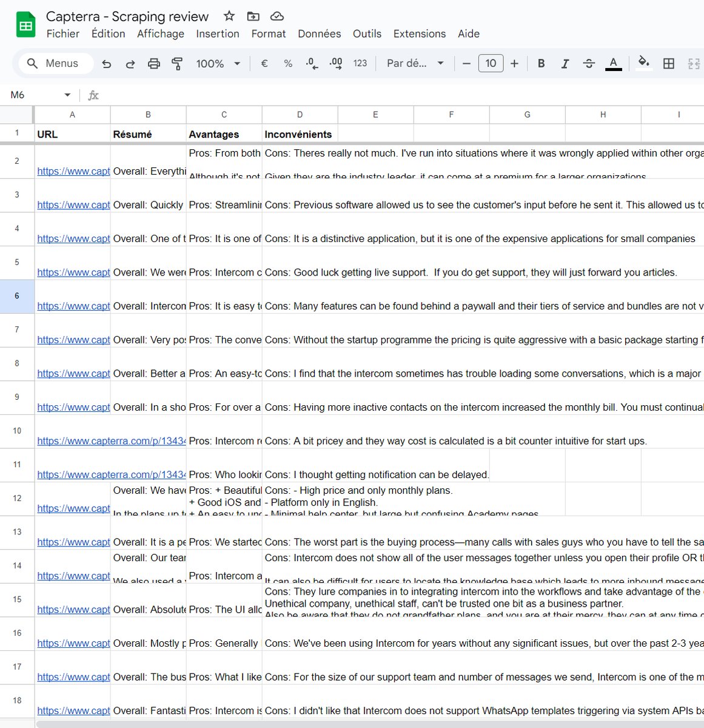Select column H header
Screen dimensions: 704x728
pyautogui.click(x=603, y=115)
